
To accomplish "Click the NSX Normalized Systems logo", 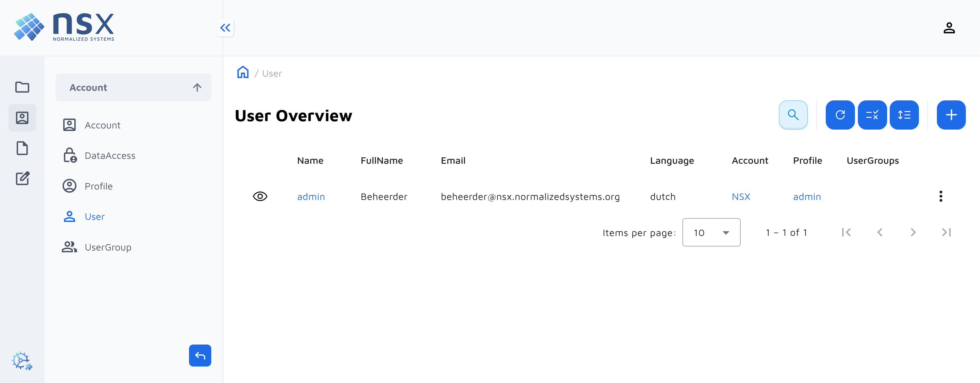I will point(64,27).
